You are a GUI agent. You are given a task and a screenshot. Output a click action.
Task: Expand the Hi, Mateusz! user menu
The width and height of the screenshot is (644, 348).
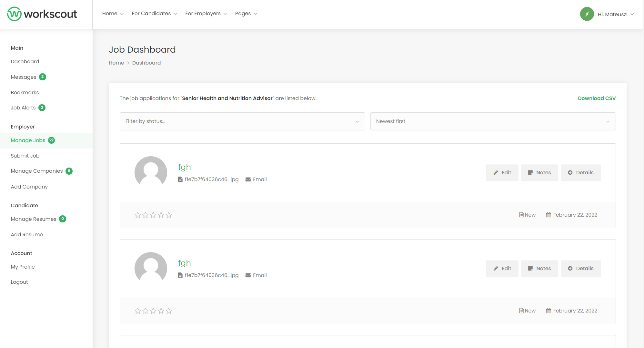[x=615, y=14]
